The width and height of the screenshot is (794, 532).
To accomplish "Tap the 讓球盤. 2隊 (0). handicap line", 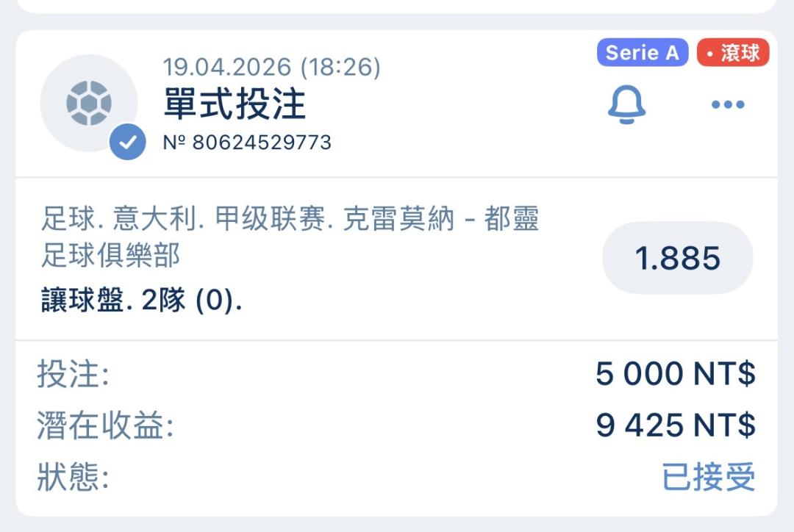I will [x=141, y=300].
